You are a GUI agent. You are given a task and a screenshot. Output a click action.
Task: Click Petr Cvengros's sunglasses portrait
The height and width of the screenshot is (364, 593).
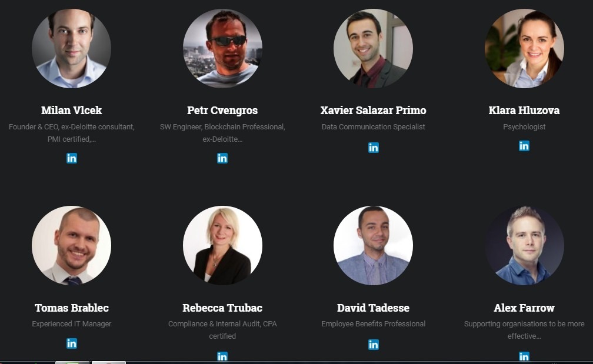[222, 48]
